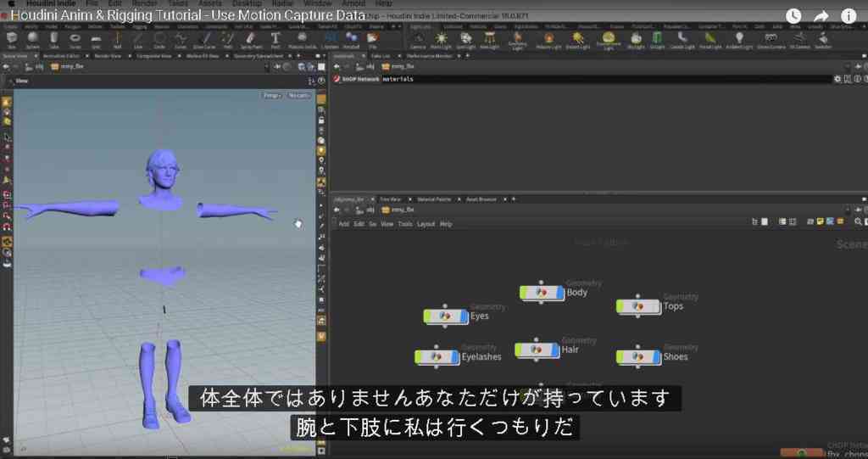Select the Torus shelf tool

(75, 39)
